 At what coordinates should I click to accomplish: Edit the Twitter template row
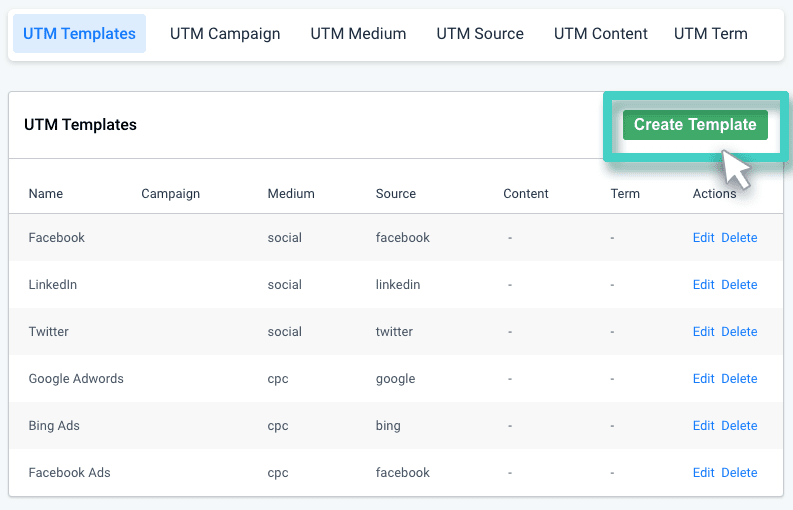[x=703, y=332]
